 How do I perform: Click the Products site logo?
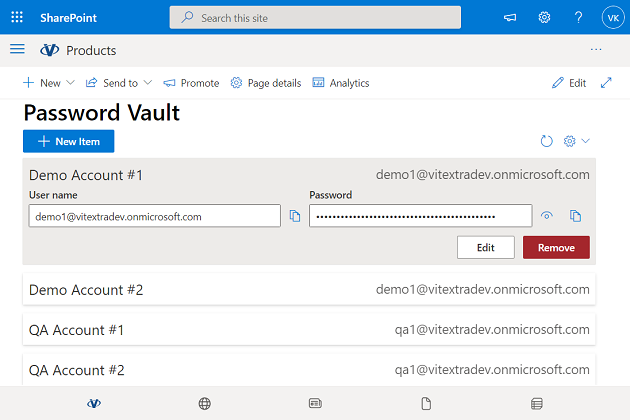click(49, 50)
